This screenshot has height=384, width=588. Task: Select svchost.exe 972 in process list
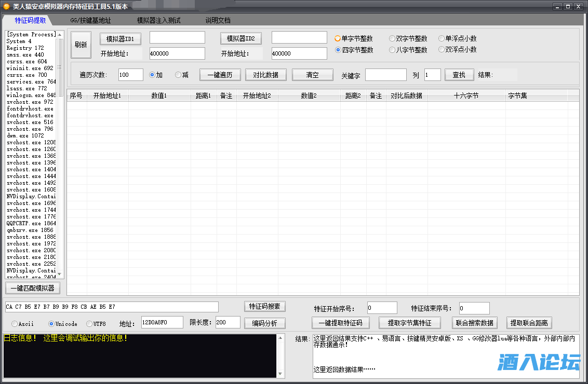(30, 102)
